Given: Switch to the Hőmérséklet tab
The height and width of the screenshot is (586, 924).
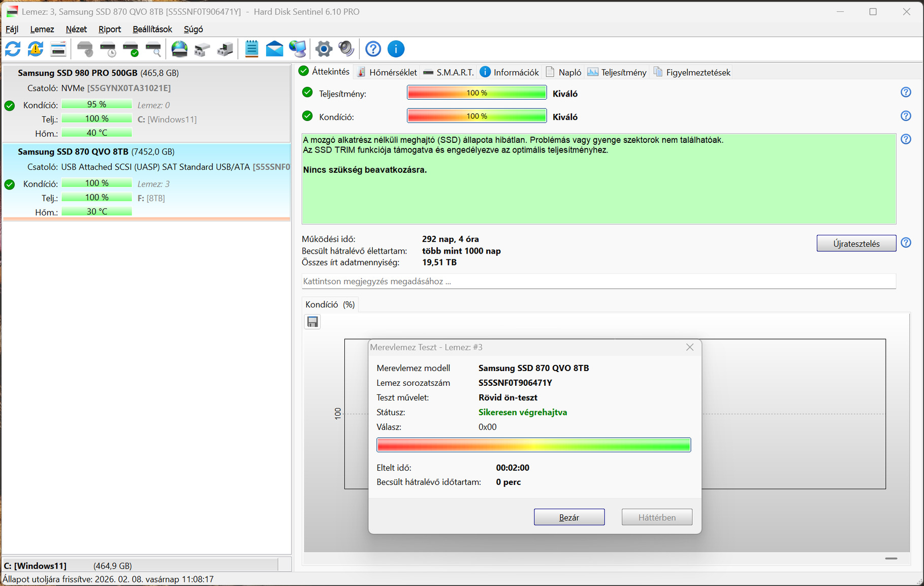Looking at the screenshot, I should [387, 72].
